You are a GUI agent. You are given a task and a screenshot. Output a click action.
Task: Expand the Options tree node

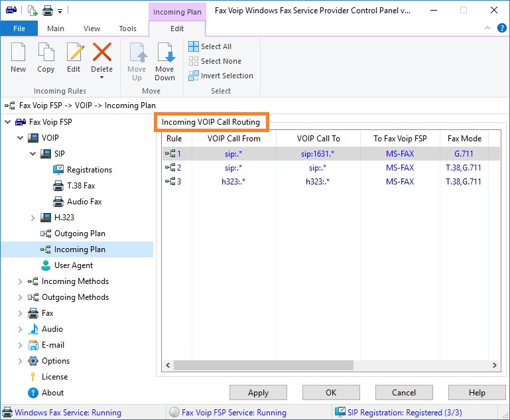point(20,361)
